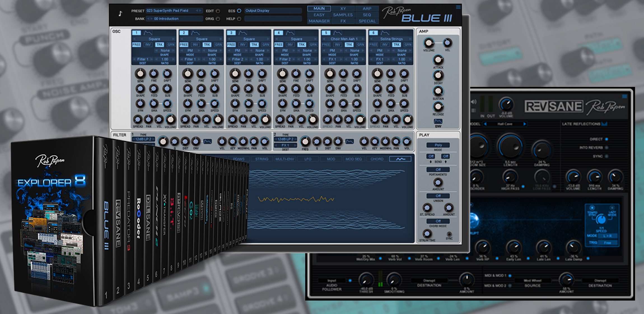The width and height of the screenshot is (644, 314).
Task: Click the RevSane Hall Cave model field
Action: pos(505,124)
